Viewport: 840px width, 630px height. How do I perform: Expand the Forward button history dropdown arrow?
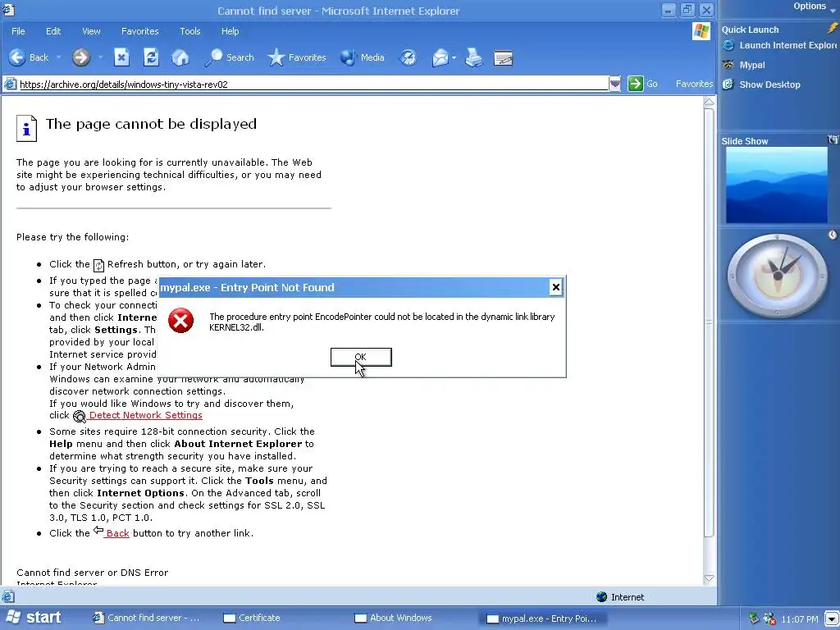(x=100, y=57)
